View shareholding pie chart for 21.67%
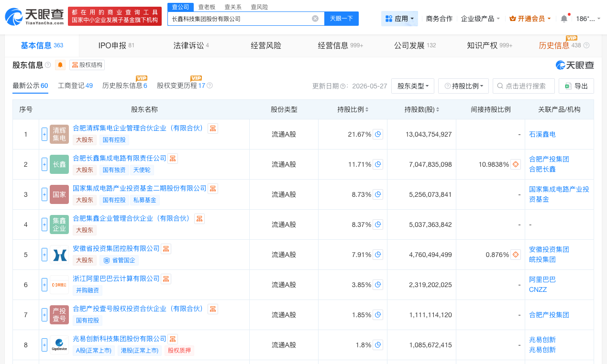The height and width of the screenshot is (364, 607). (378, 134)
